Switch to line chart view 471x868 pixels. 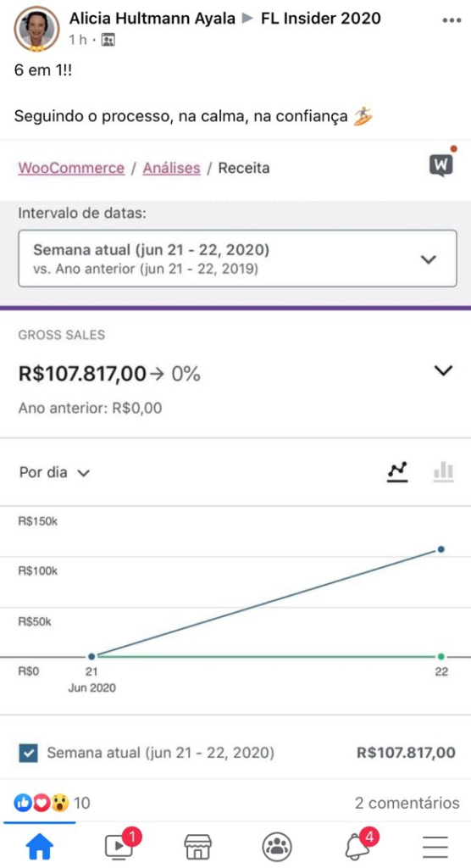(x=397, y=471)
